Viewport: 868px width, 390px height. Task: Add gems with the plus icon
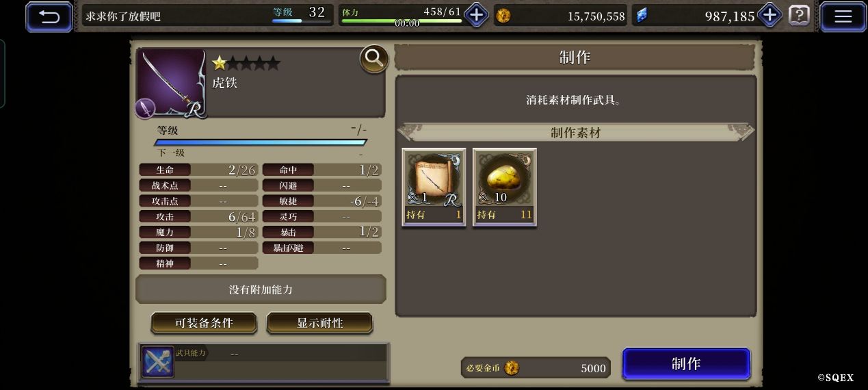(770, 15)
